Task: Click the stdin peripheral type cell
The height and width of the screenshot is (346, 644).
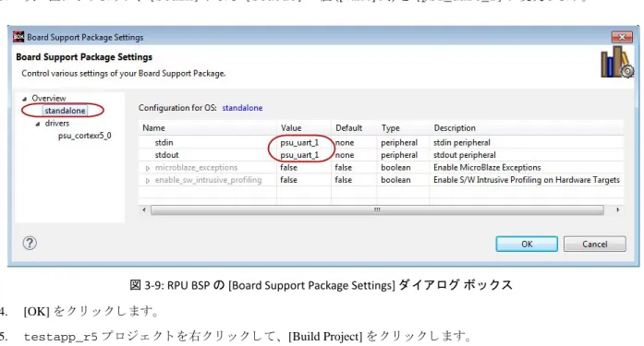Action: (399, 143)
